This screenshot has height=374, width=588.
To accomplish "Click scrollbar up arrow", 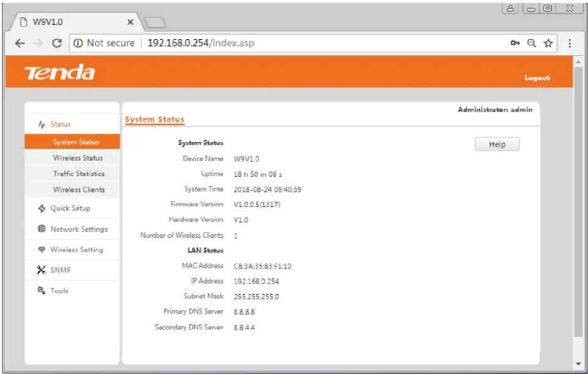I will click(578, 62).
